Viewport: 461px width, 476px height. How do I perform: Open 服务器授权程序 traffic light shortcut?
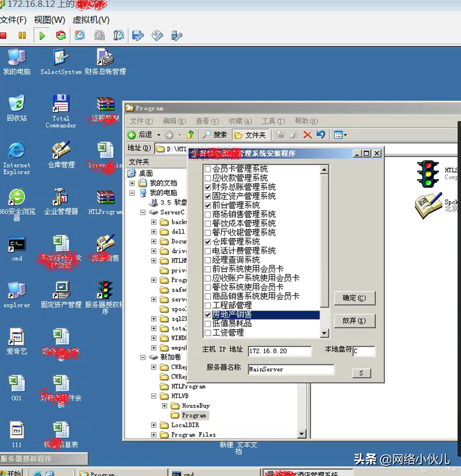click(x=104, y=298)
